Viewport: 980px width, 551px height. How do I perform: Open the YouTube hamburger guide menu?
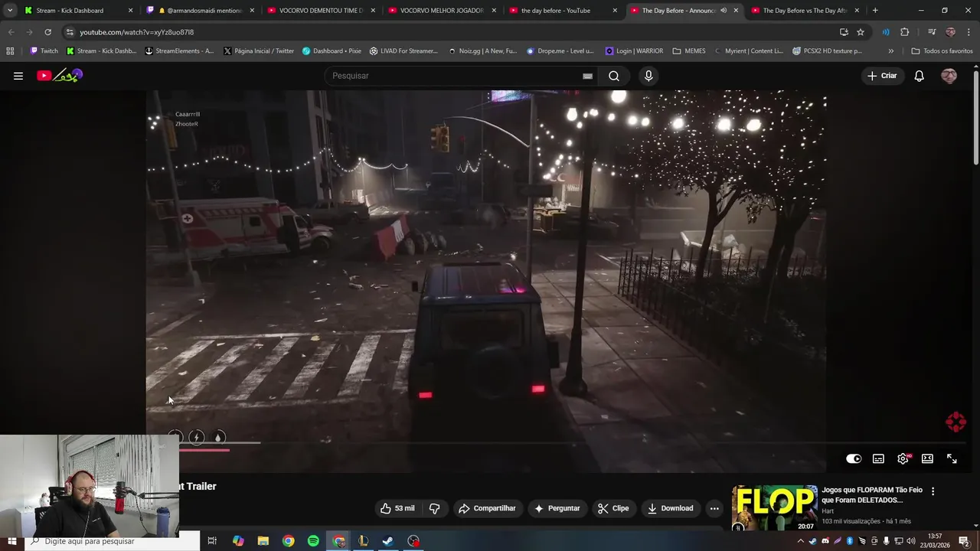tap(18, 76)
